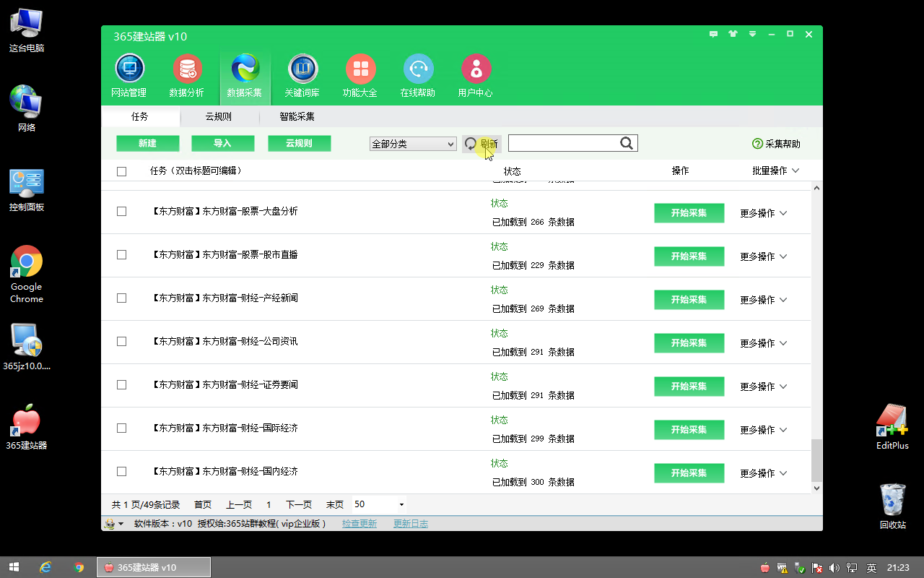Go to 首页 in pagination
The image size is (924, 578).
click(203, 504)
